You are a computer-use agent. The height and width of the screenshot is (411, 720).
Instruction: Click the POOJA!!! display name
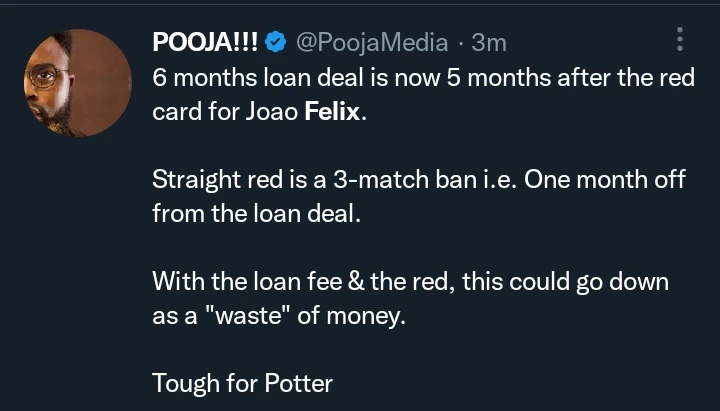[207, 43]
